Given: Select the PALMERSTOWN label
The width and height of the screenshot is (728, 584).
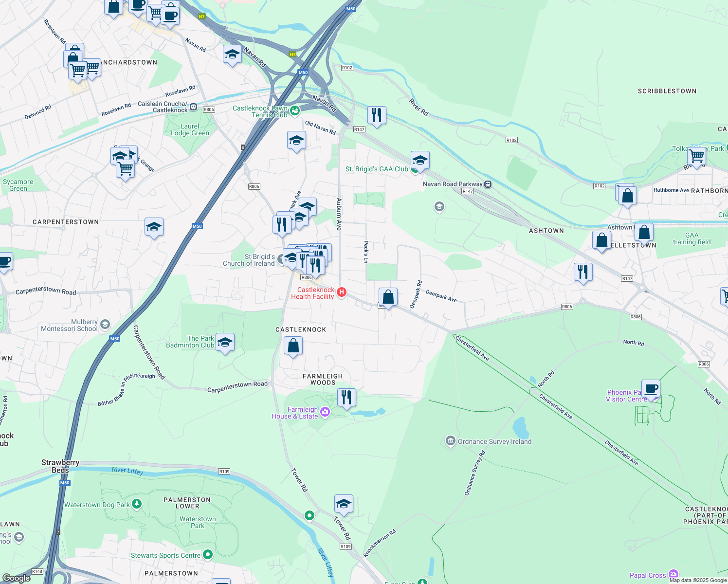Looking at the screenshot, I should 171,573.
